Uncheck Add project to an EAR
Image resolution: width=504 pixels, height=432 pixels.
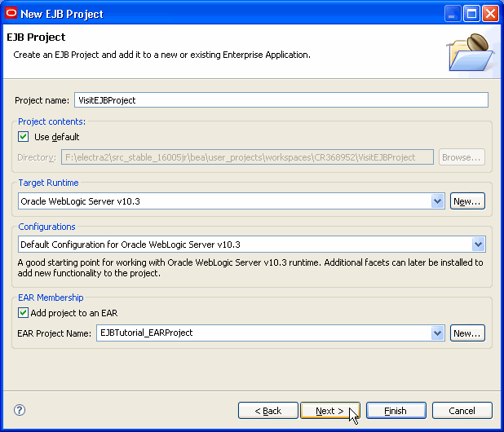click(x=23, y=312)
